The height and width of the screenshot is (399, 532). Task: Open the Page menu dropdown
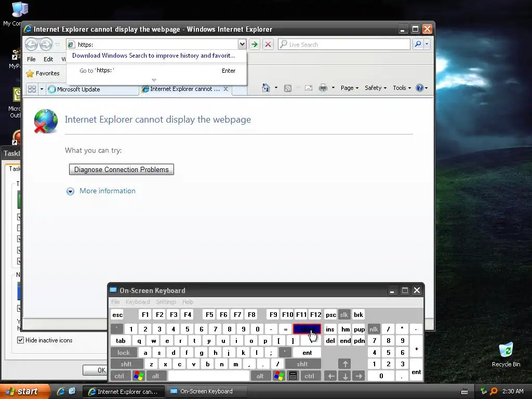(x=350, y=88)
